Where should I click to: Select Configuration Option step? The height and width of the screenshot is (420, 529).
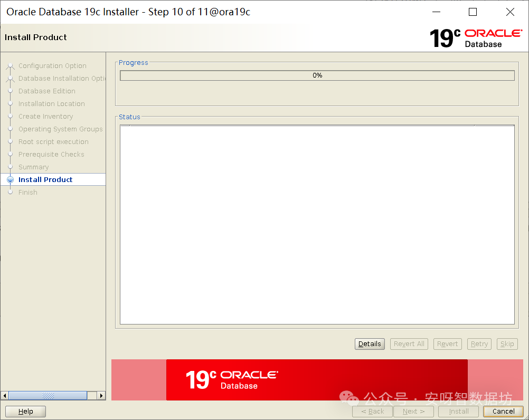click(52, 66)
